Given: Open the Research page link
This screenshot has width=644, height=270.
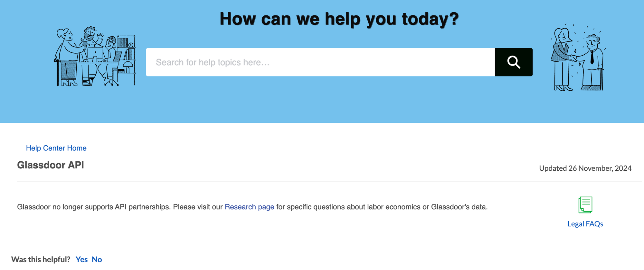Looking at the screenshot, I should (x=250, y=207).
